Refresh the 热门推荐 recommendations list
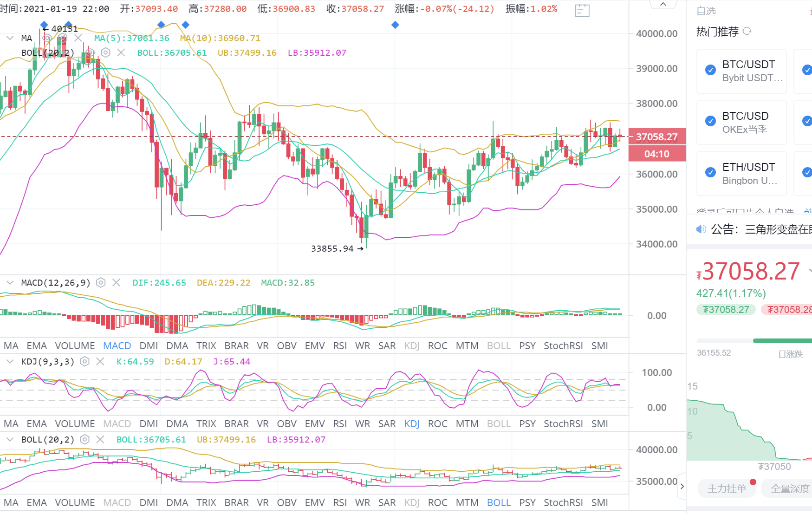Screen dimensions: 812x514 [x=747, y=31]
